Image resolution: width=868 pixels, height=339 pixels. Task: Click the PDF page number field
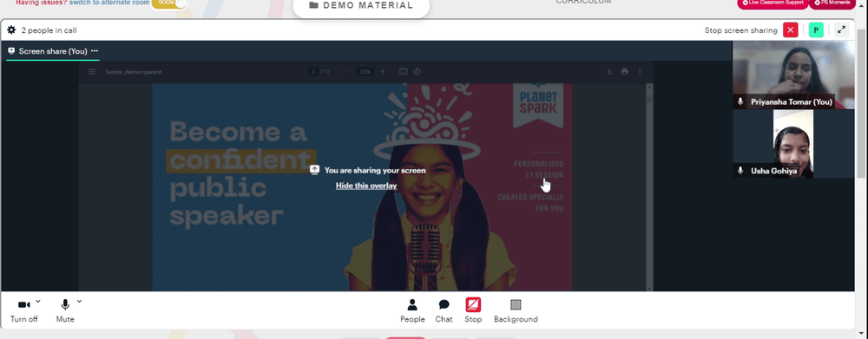click(x=313, y=71)
